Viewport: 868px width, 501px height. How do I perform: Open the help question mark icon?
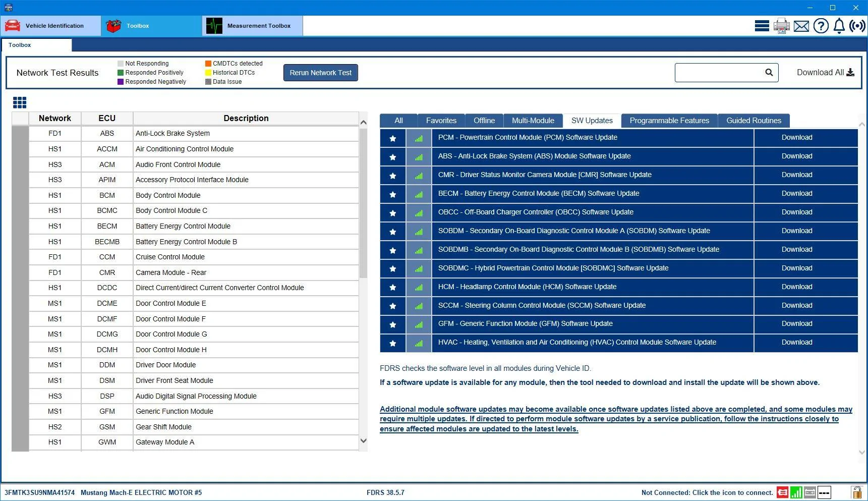821,26
